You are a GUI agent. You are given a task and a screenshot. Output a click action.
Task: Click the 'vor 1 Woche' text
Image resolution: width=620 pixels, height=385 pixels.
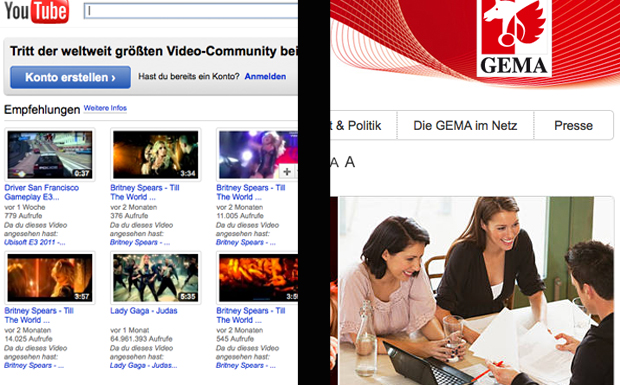click(x=25, y=207)
